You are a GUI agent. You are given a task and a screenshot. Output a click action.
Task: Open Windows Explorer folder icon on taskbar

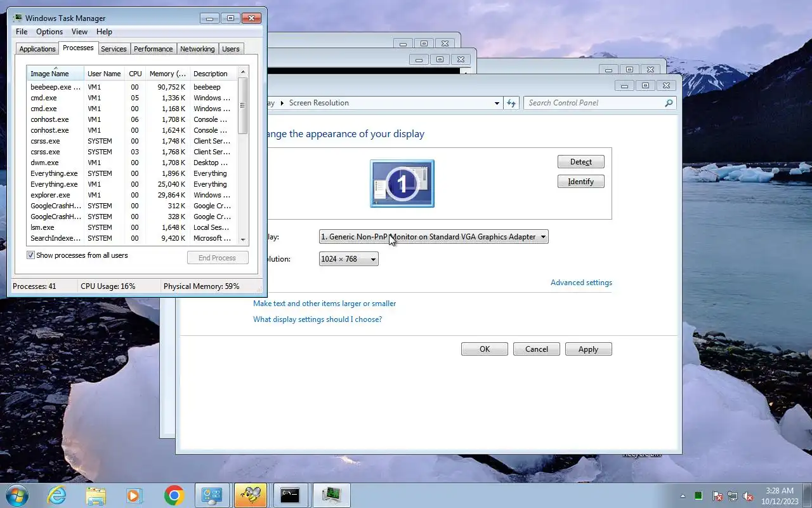96,495
